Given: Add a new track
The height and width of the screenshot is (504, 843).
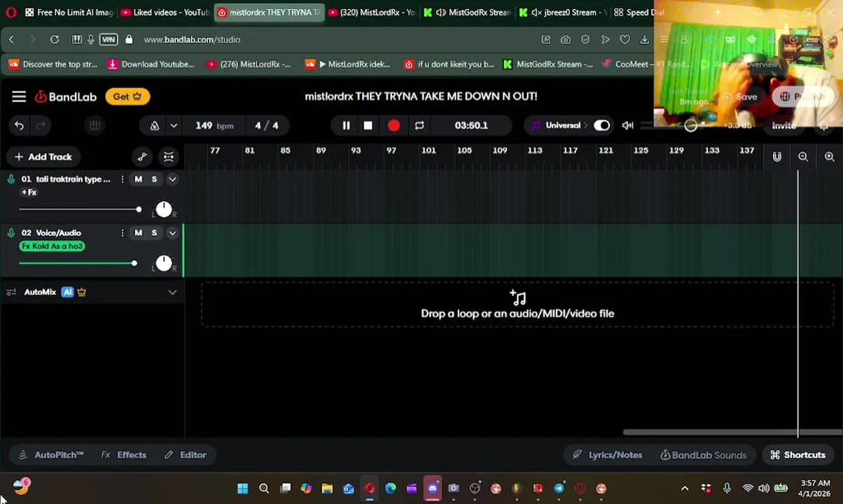Looking at the screenshot, I should click(43, 157).
